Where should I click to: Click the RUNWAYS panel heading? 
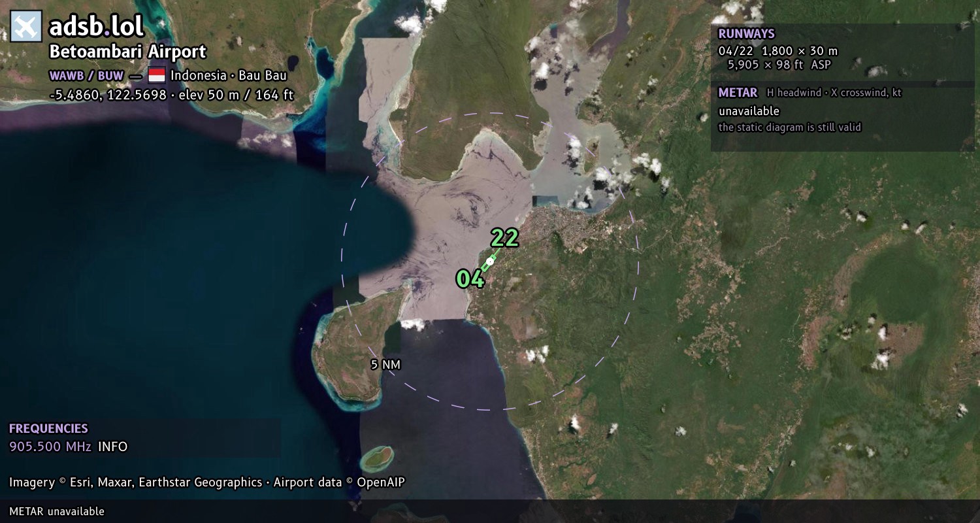pyautogui.click(x=747, y=33)
